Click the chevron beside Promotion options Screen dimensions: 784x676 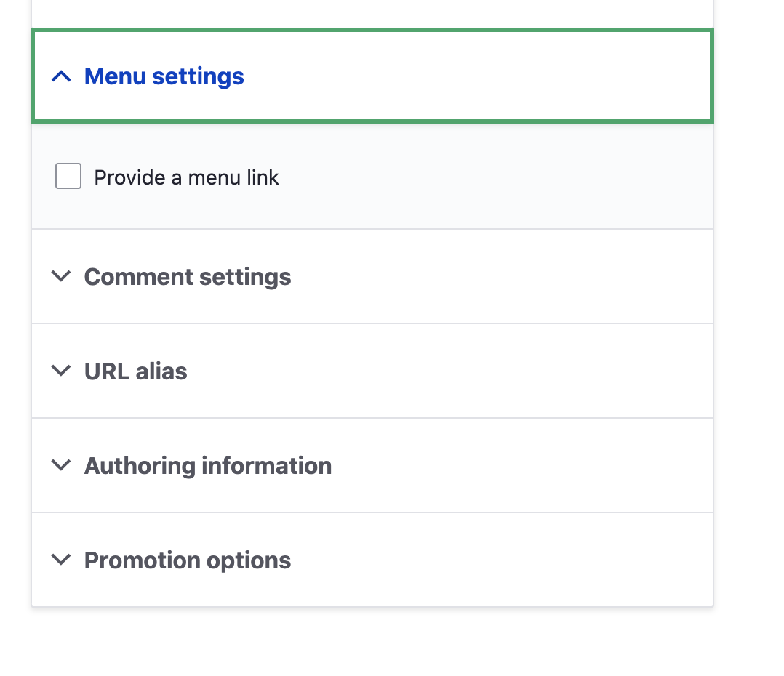coord(62,560)
